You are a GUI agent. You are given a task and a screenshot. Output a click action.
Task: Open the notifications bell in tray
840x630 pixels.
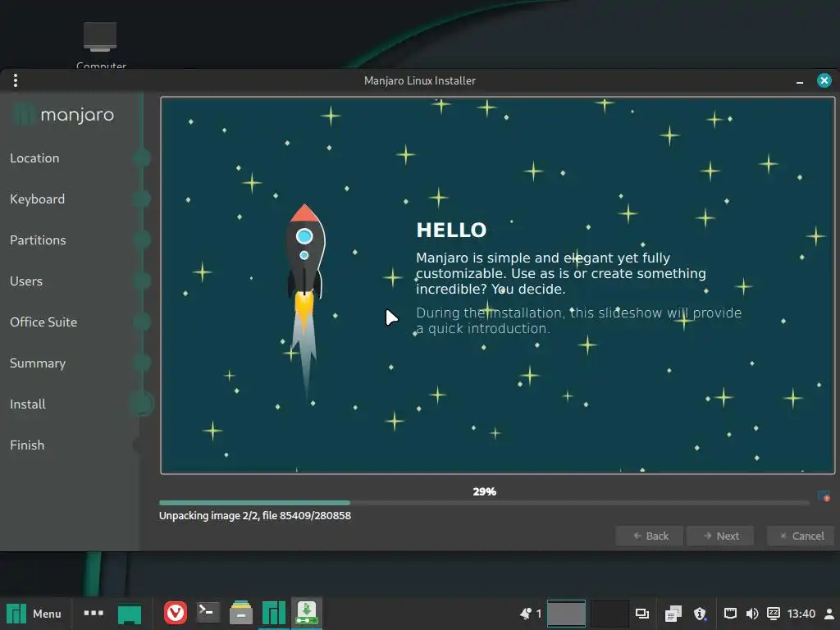pyautogui.click(x=526, y=614)
